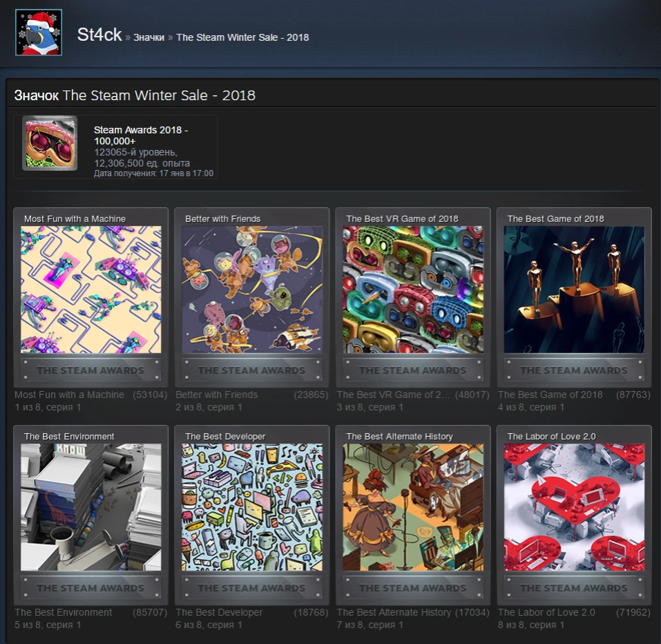661x644 pixels.
Task: Open The Best Game of 2018 card
Action: pos(574,297)
